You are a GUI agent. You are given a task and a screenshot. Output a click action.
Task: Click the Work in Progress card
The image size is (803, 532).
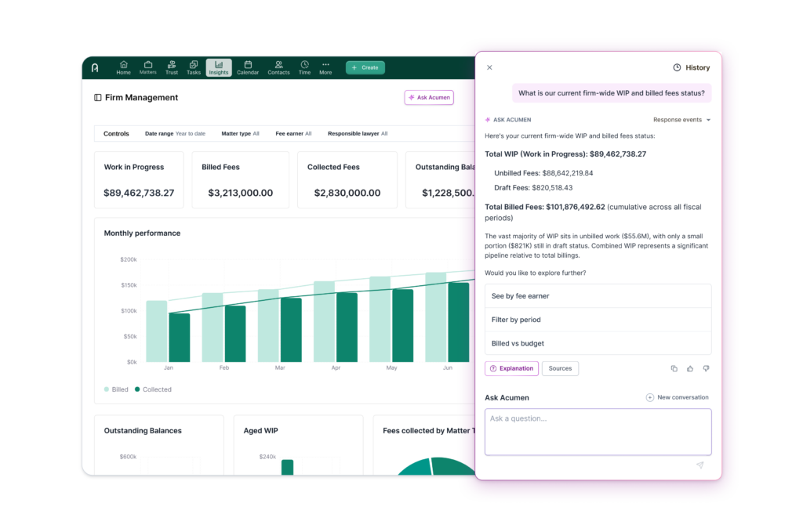tap(139, 179)
